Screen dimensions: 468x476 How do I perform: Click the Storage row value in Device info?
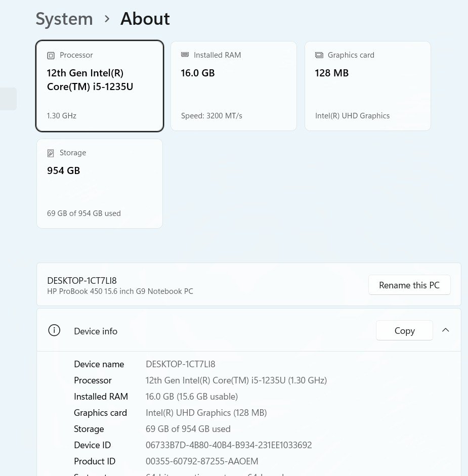[x=188, y=428]
